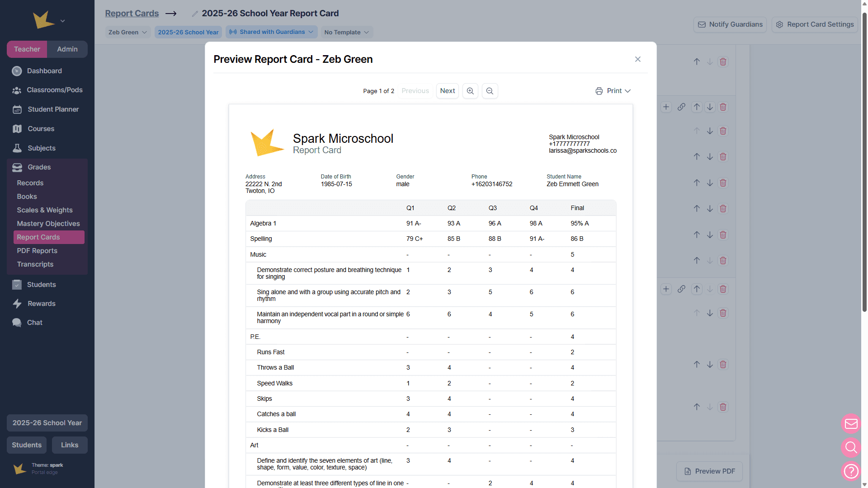Viewport: 868px width, 488px height.
Task: Click the pencil edit title icon
Action: (x=195, y=14)
